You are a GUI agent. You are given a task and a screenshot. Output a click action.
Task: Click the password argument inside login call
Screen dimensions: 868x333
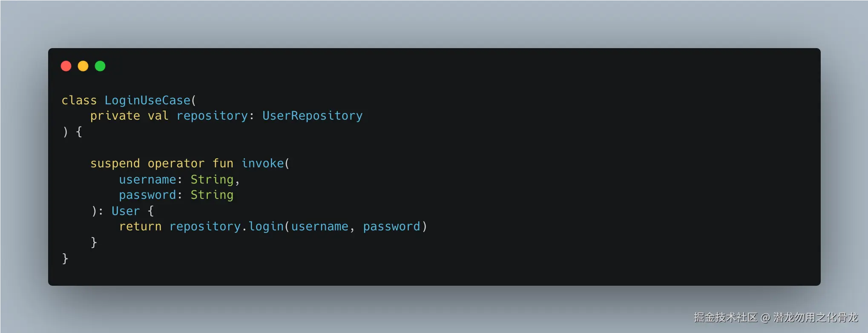[x=391, y=227]
